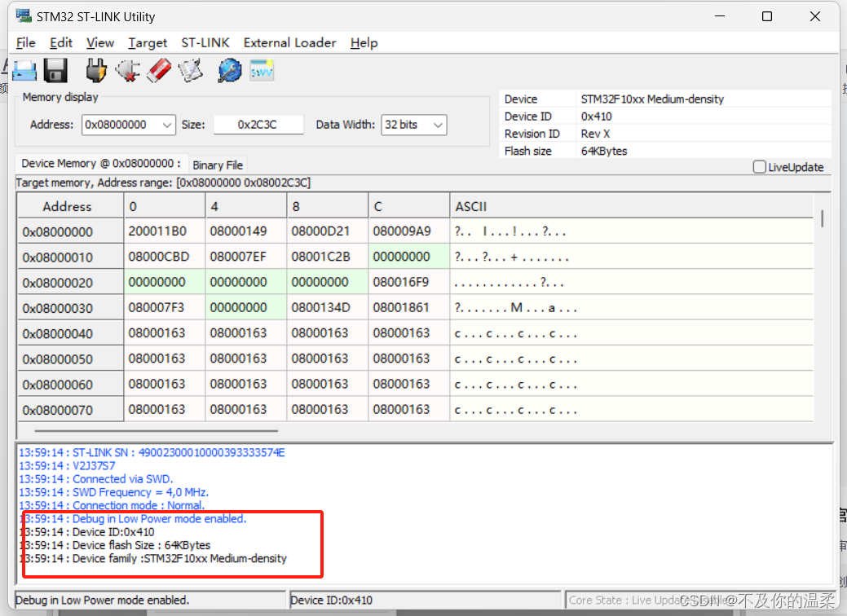This screenshot has width=847, height=616.
Task: Click memory cell 080007EF
Action: (245, 257)
